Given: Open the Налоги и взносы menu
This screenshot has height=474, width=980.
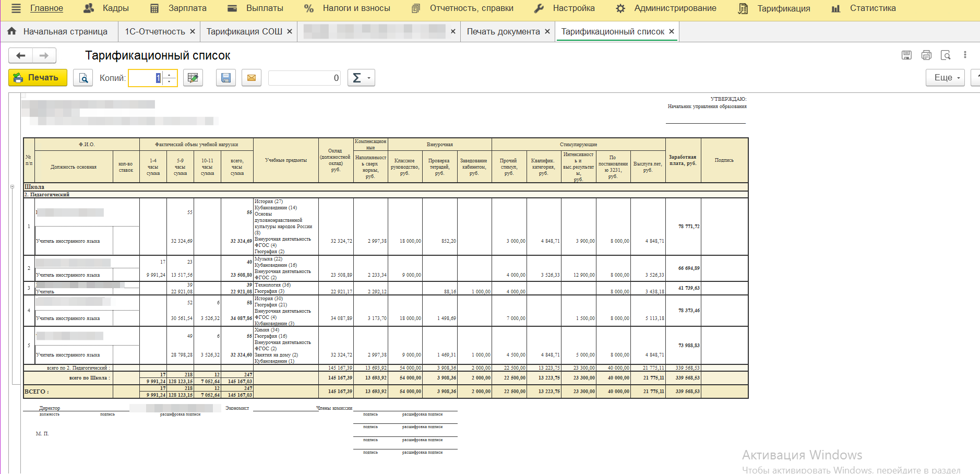Looking at the screenshot, I should (356, 8).
